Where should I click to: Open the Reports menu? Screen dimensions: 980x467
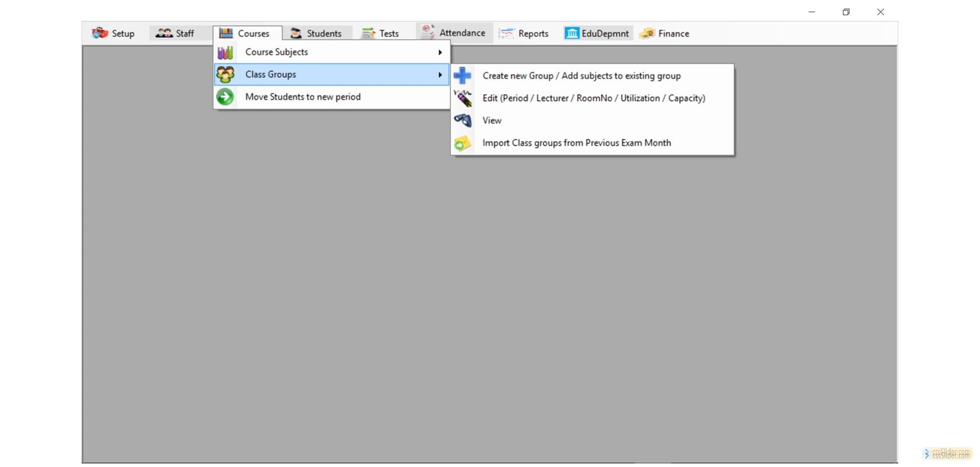pos(524,33)
